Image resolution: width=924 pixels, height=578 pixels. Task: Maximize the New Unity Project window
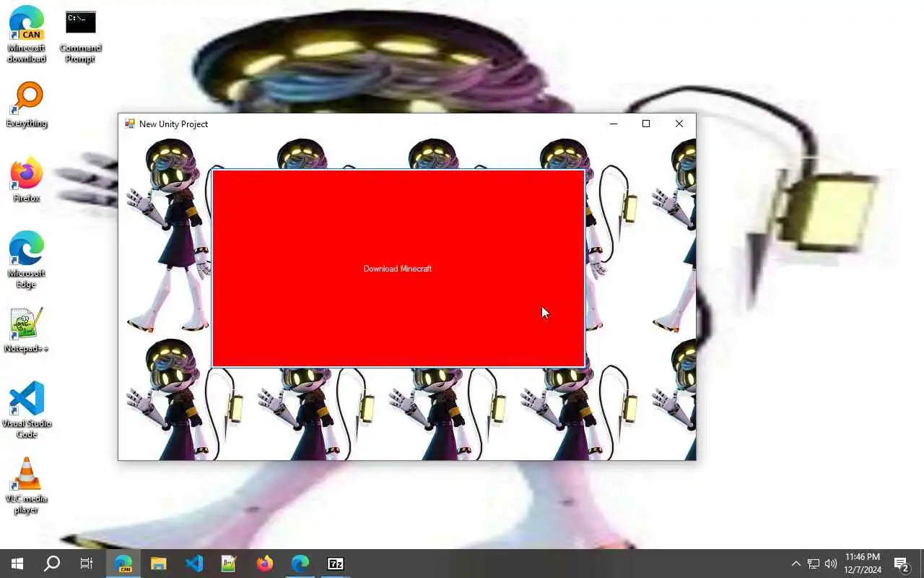click(646, 124)
